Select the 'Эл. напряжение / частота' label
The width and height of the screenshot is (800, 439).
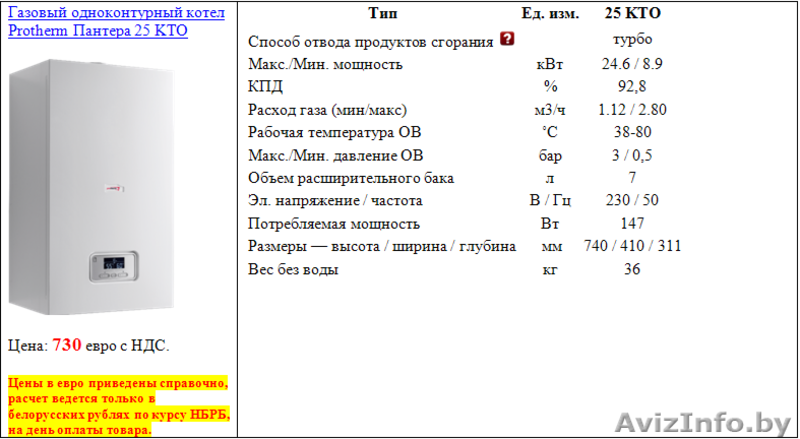click(335, 201)
